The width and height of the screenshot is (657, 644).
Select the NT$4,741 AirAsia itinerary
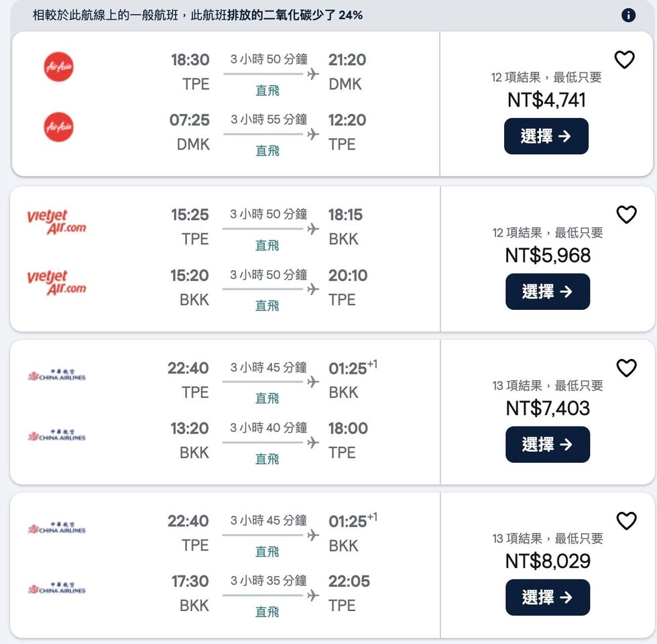tap(546, 136)
